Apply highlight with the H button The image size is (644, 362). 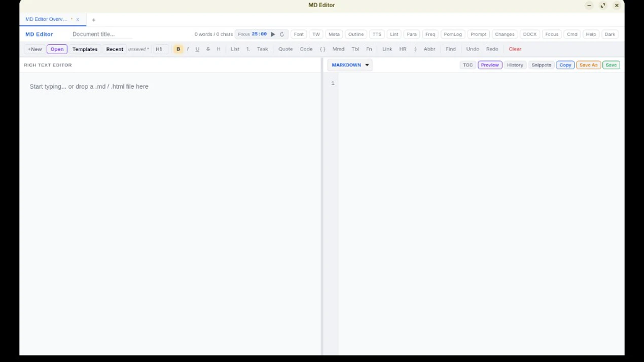219,49
